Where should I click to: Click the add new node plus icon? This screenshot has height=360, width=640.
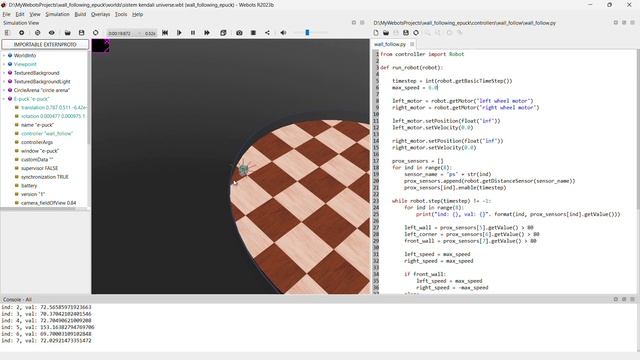[22, 33]
